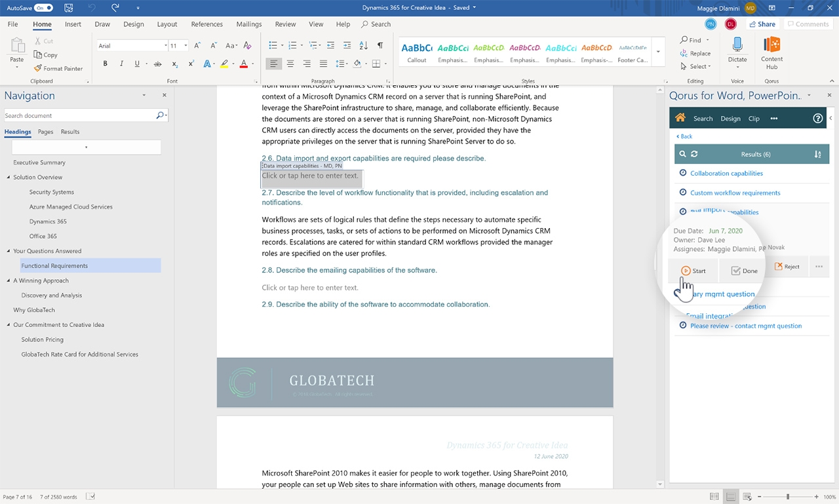Increase the paragraph indent
839x504 pixels.
pos(348,46)
